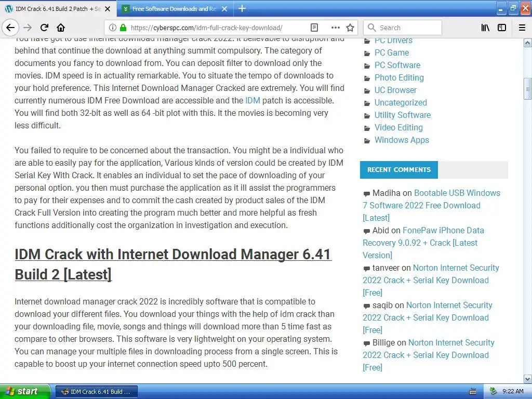Click the folder icon beside PC Software
Screen dimensions: 532x399
tap(367, 66)
